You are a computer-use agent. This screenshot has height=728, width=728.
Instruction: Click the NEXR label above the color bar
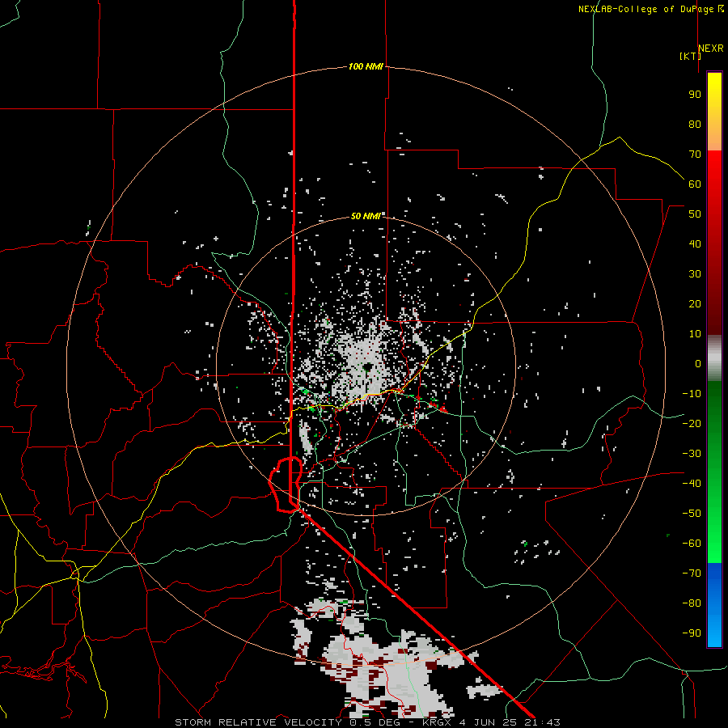[x=711, y=49]
